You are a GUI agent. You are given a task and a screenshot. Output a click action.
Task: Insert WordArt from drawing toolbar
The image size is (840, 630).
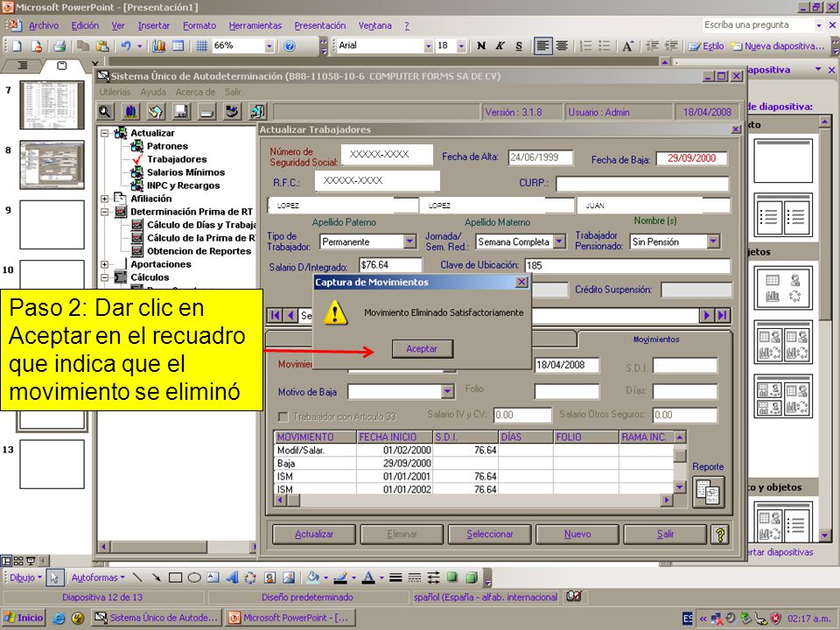232,577
